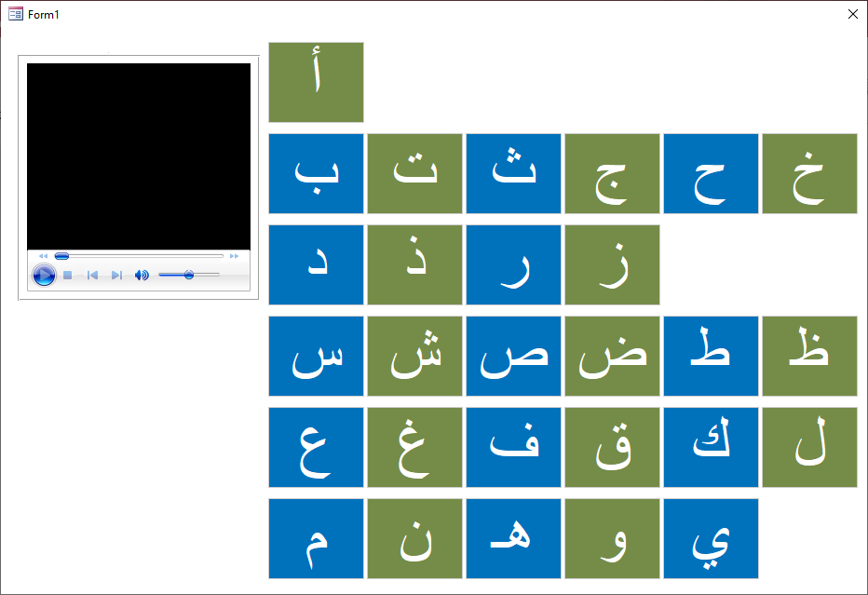
Task: Select the green Dha (ظ) tile
Action: pos(810,356)
